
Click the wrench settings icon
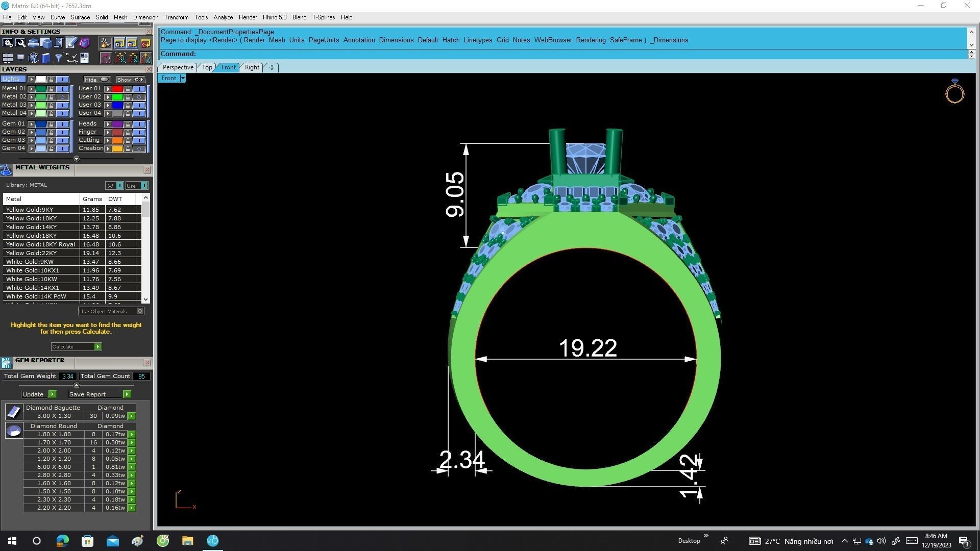click(x=20, y=43)
